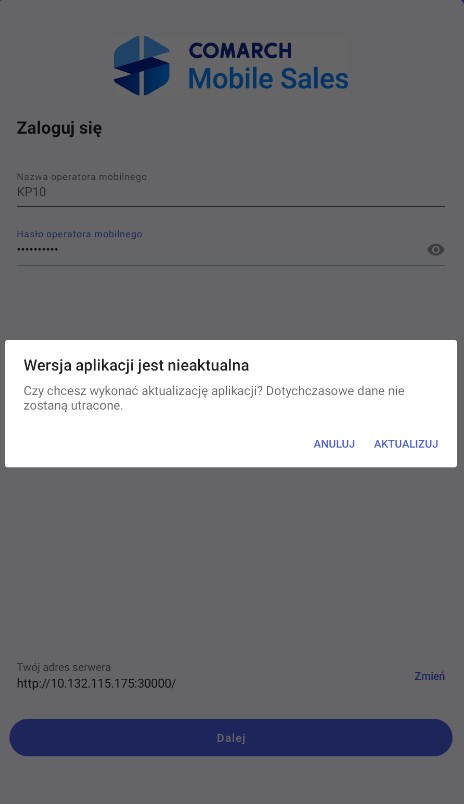Focus the Nazwa operatora mobilnego field
464x804 pixels.
pos(231,190)
